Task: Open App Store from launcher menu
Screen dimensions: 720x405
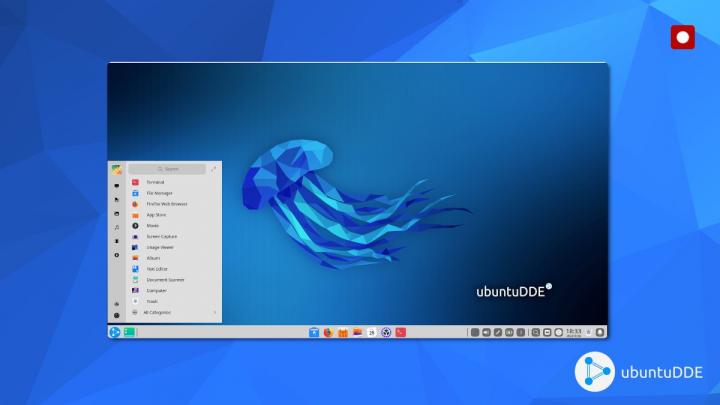Action: 156,215
